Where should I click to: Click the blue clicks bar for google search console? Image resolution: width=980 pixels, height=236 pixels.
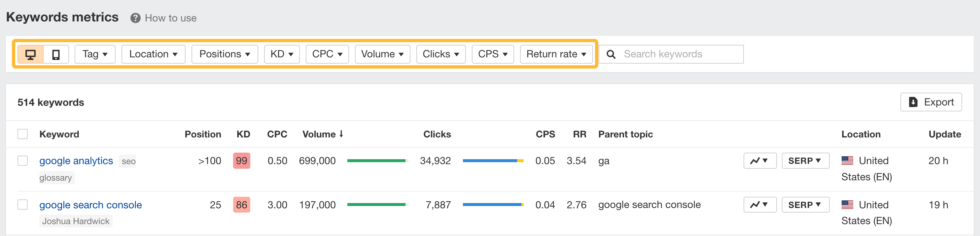(492, 205)
